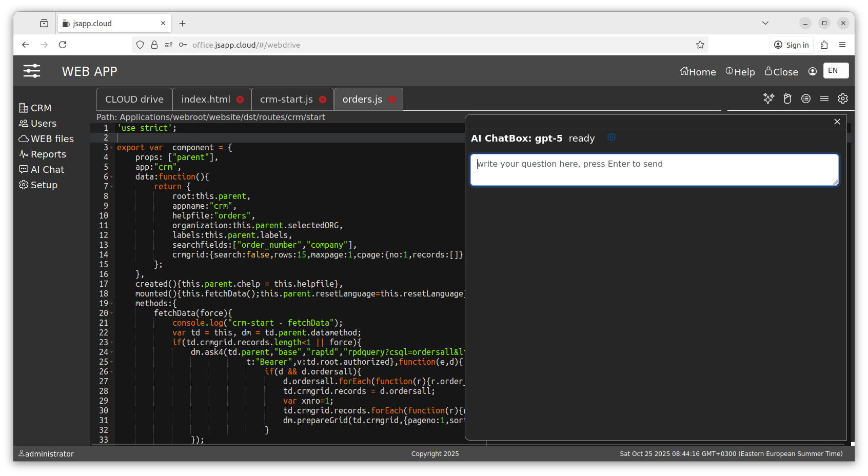
Task: Go to the Home link
Action: click(x=698, y=72)
